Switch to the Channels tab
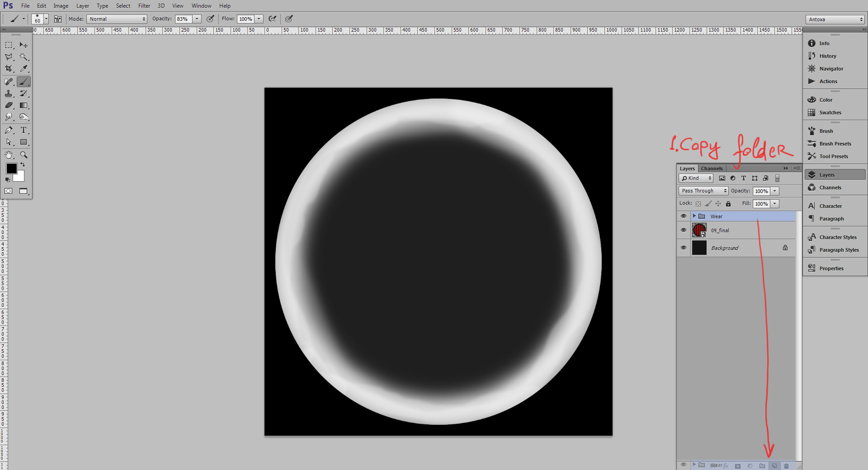 click(712, 169)
